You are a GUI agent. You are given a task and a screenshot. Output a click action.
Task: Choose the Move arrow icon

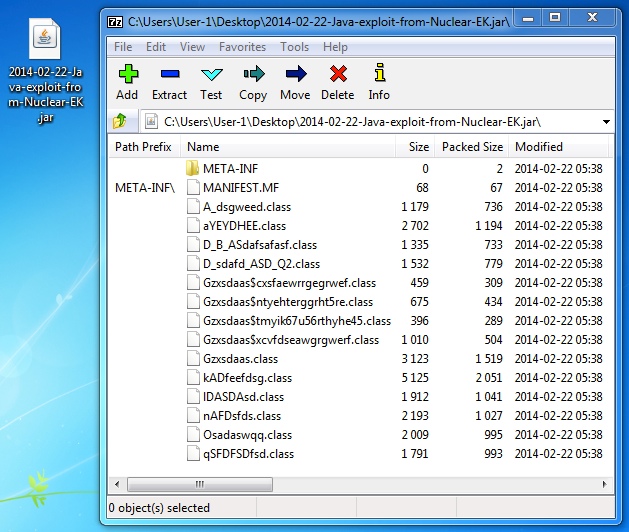click(295, 74)
